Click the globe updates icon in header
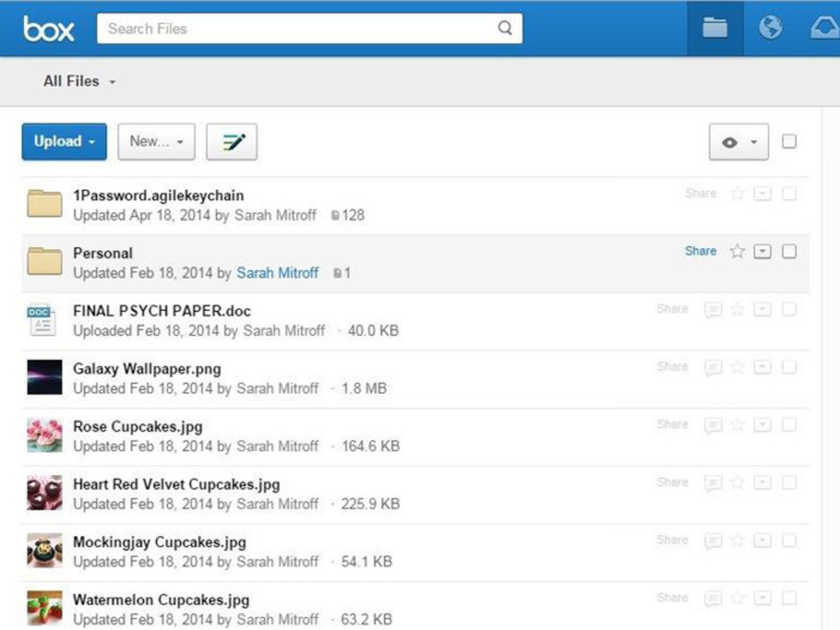840x630 pixels. (770, 28)
